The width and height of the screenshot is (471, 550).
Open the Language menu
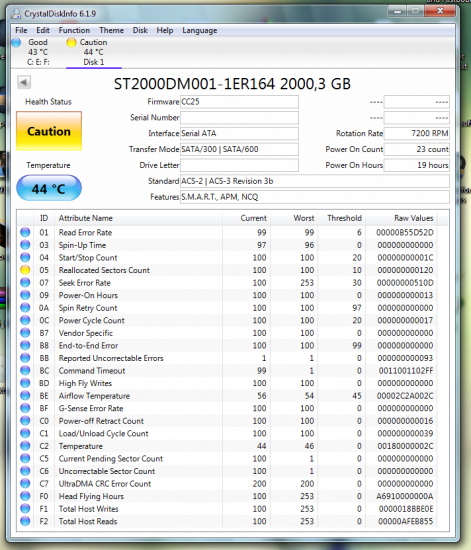click(x=200, y=31)
